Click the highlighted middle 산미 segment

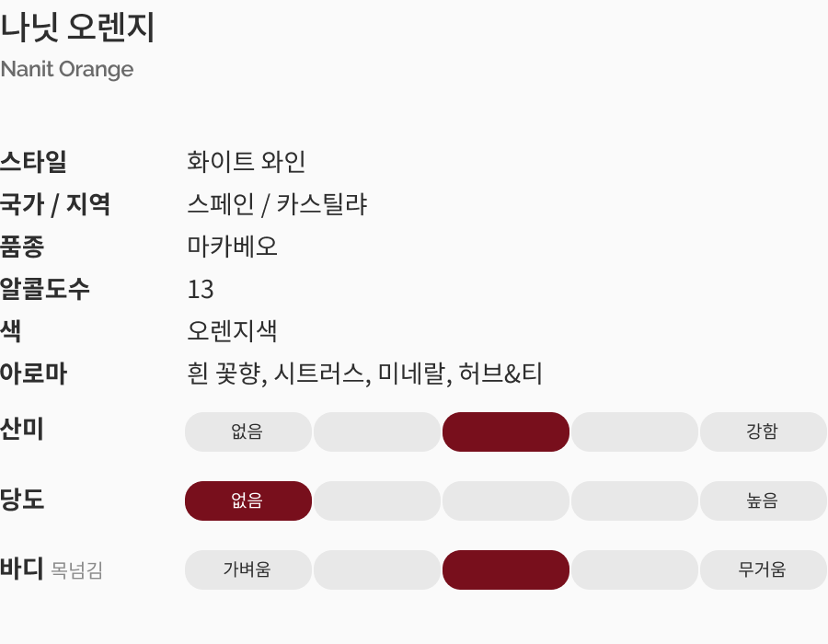coord(505,432)
